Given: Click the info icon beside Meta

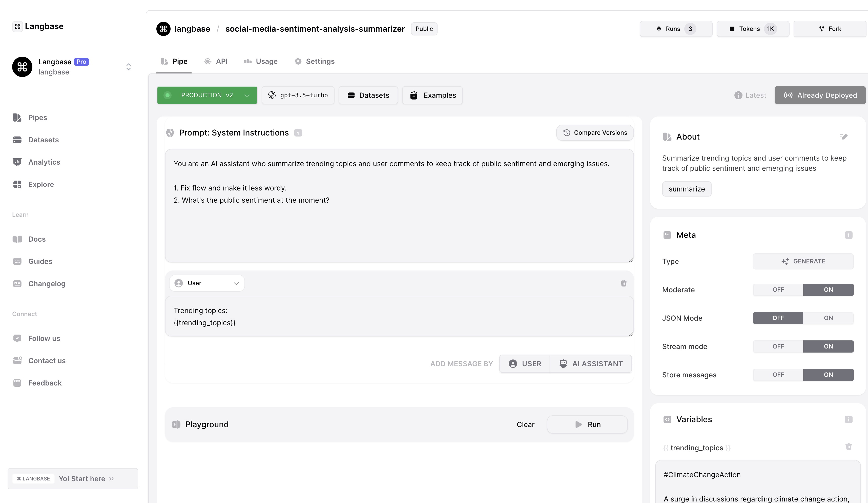Looking at the screenshot, I should [x=848, y=235].
